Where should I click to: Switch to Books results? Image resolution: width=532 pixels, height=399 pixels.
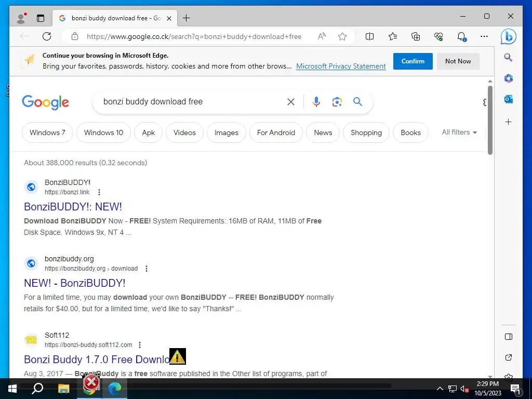[410, 132]
